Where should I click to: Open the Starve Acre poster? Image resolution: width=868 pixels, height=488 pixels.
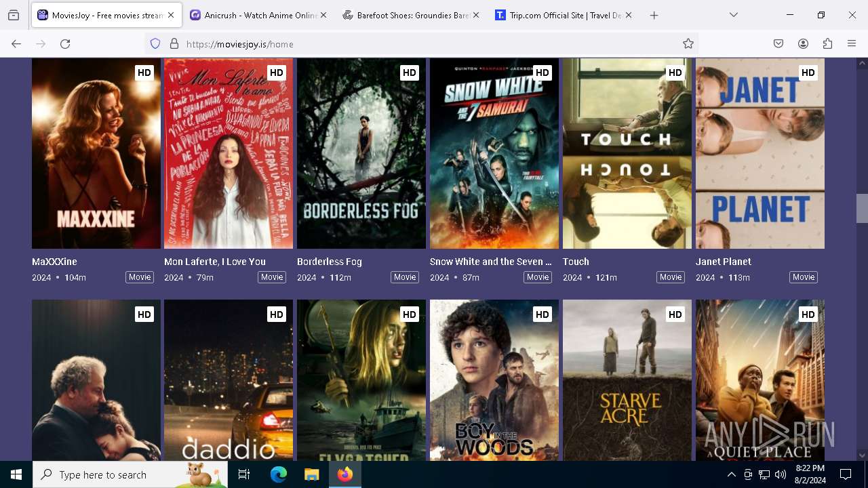coord(627,380)
